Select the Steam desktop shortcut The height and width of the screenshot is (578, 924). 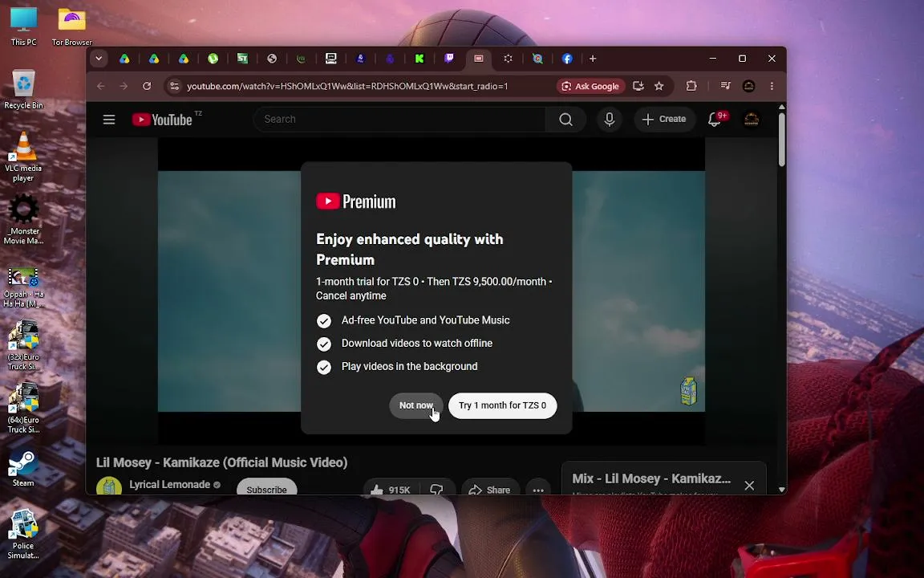(23, 468)
